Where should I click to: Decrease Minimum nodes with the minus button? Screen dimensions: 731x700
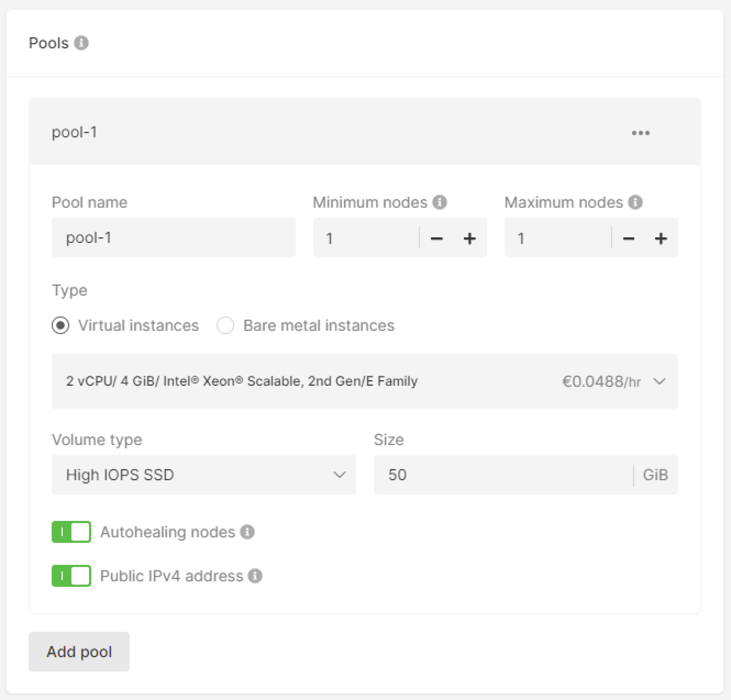[x=436, y=238]
